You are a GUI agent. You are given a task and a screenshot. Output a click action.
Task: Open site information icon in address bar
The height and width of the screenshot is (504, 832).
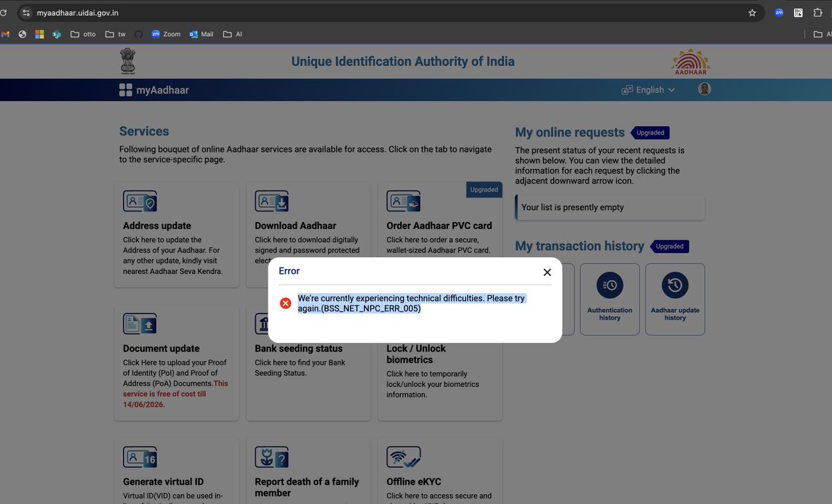tap(26, 12)
